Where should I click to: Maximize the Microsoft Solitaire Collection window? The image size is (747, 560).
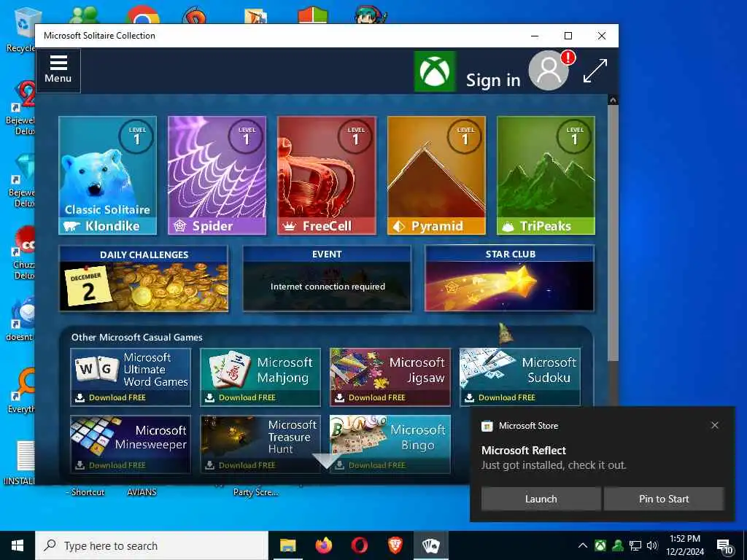pos(568,36)
